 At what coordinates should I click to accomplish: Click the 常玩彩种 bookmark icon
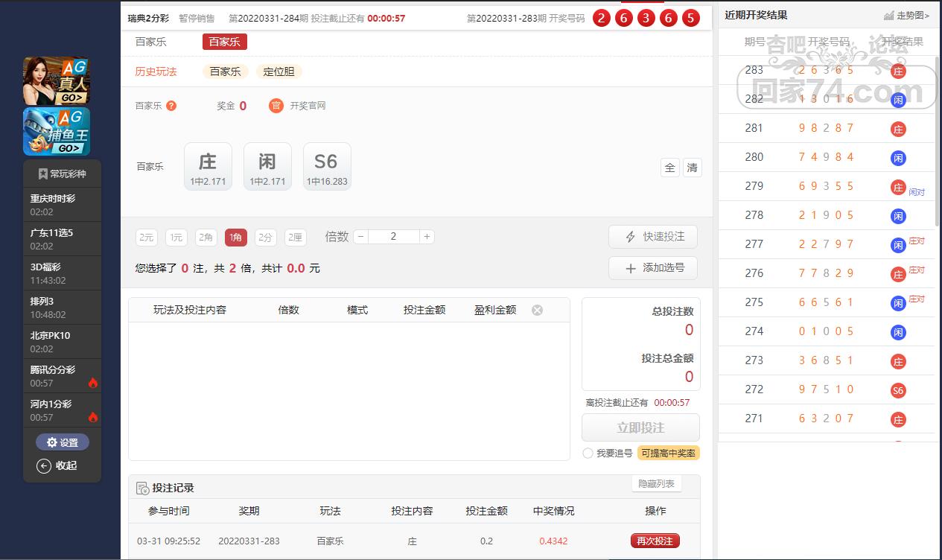[42, 174]
